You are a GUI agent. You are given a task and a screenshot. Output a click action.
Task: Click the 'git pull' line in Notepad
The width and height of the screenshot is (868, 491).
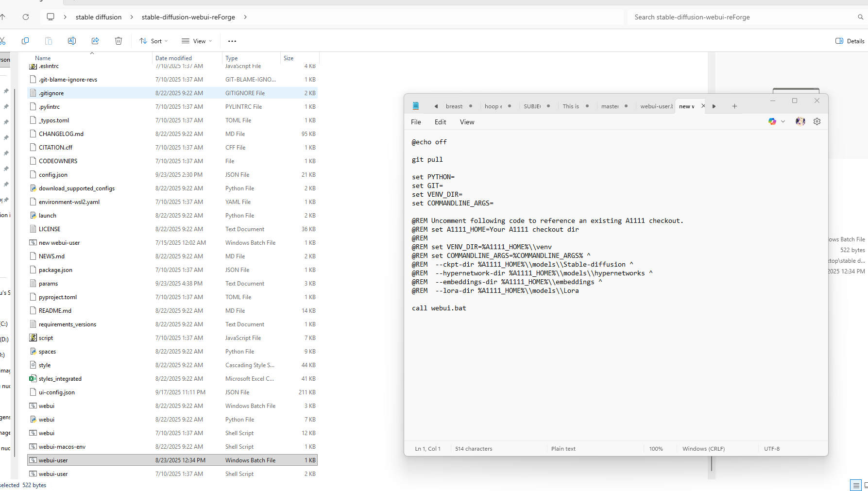(x=427, y=160)
